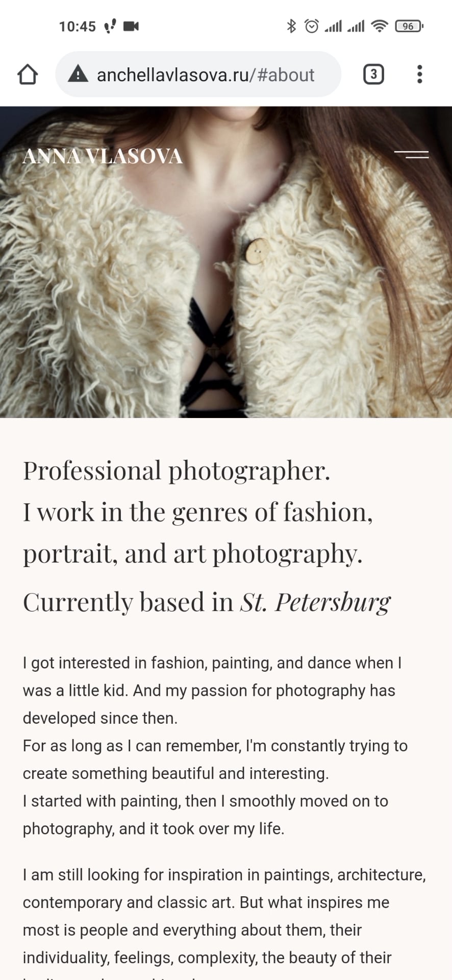This screenshot has width=452, height=980.
Task: Click the ANNA VLASOVA site logo
Action: tap(103, 156)
